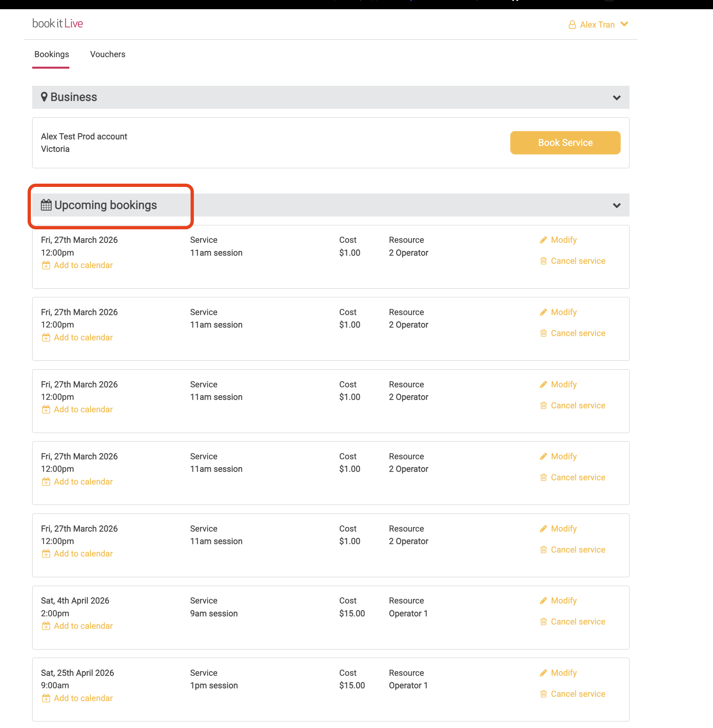
Task: Click the map pin icon in Business header
Action: pyautogui.click(x=44, y=97)
